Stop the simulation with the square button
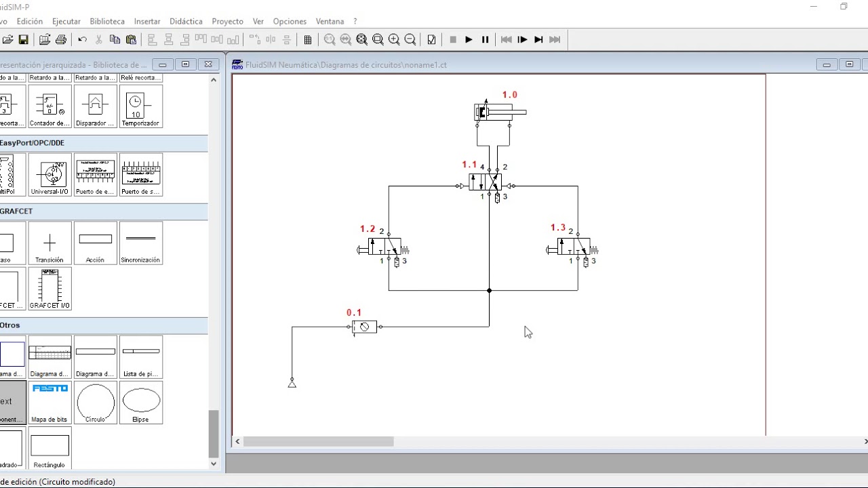Viewport: 868px width, 488px height. [453, 39]
